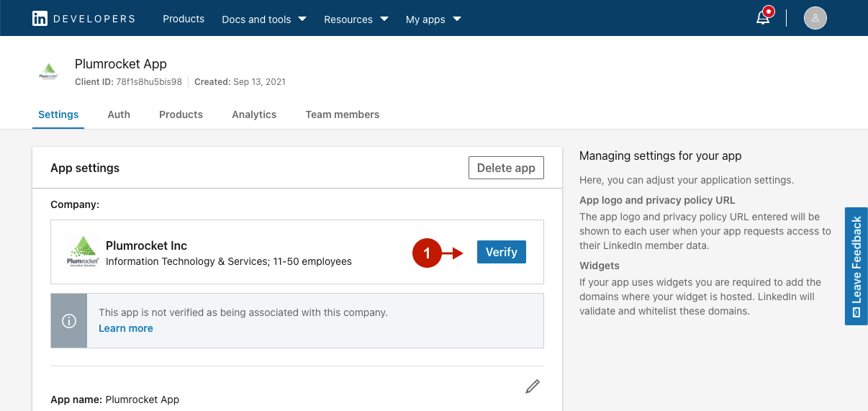This screenshot has width=868, height=411.
Task: Click the Delete app button
Action: pyautogui.click(x=506, y=168)
